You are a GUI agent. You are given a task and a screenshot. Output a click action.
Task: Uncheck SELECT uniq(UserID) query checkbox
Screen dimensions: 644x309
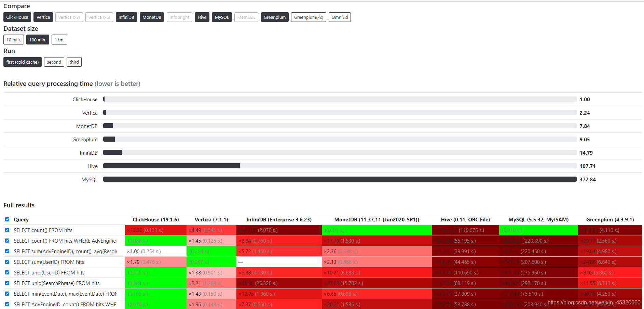click(7, 272)
